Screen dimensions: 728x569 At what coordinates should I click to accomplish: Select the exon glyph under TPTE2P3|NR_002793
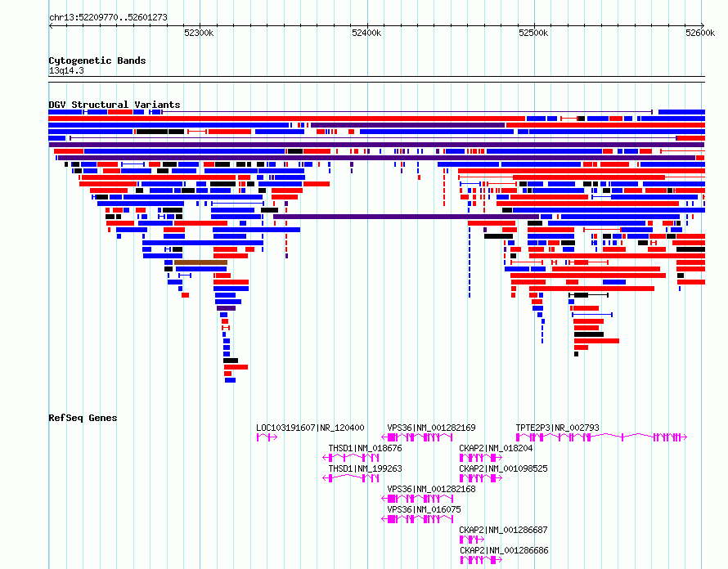pos(601,437)
